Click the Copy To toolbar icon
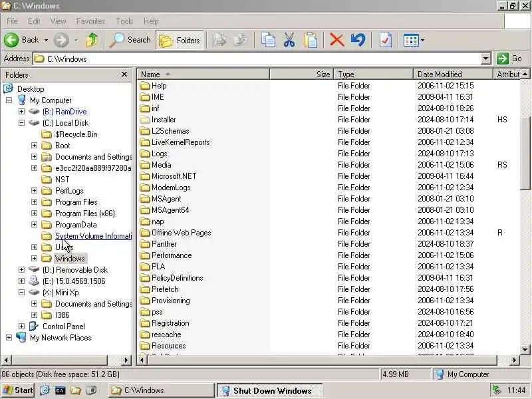This screenshot has width=532, height=399. [x=241, y=40]
